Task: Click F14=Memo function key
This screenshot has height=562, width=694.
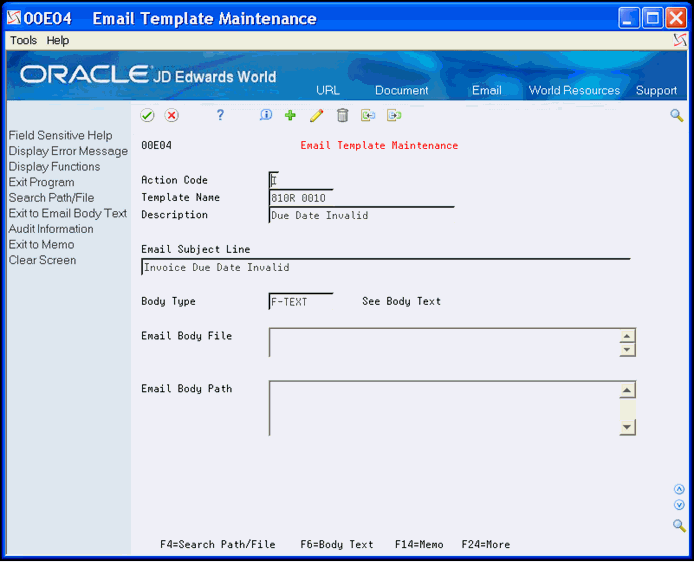Action: click(419, 544)
